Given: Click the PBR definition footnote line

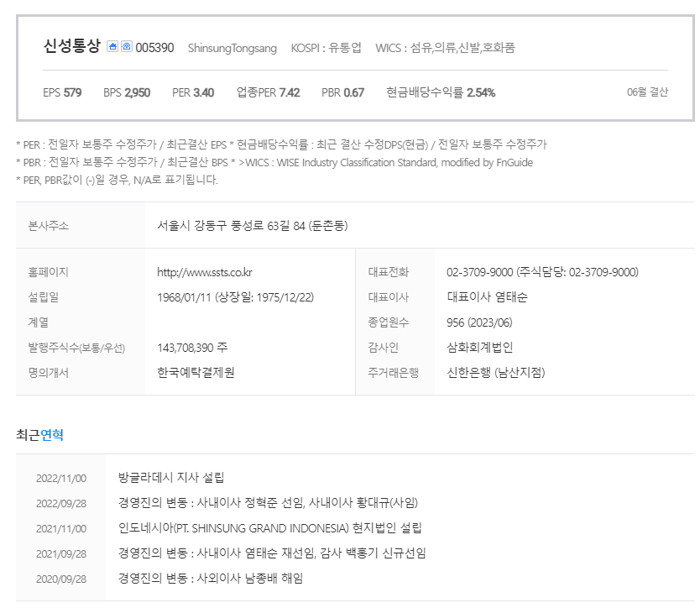Looking at the screenshot, I should pyautogui.click(x=274, y=162).
